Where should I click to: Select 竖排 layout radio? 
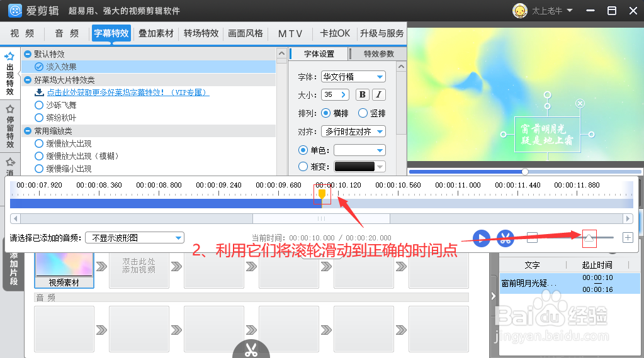[x=363, y=113]
